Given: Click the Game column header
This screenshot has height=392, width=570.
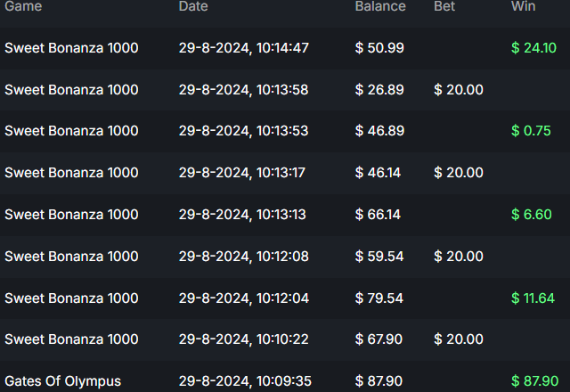Looking at the screenshot, I should coord(23,6).
